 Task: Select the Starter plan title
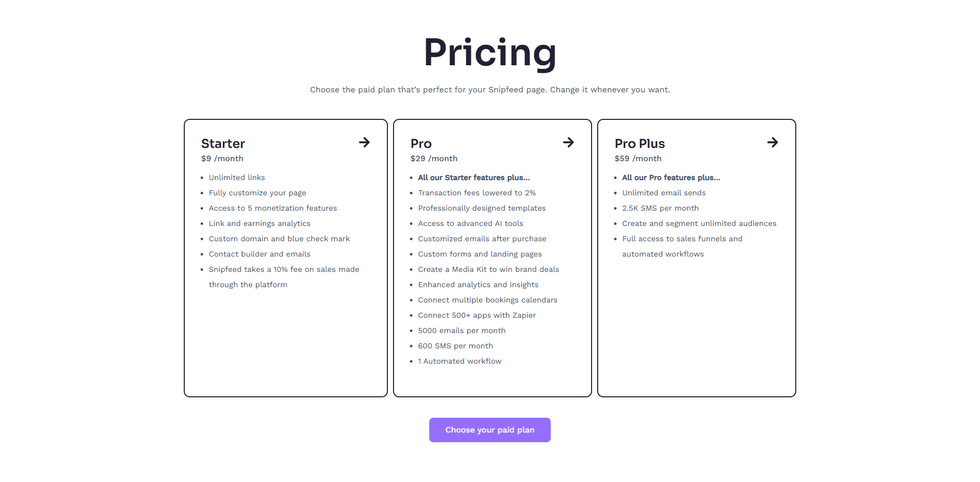tap(223, 143)
